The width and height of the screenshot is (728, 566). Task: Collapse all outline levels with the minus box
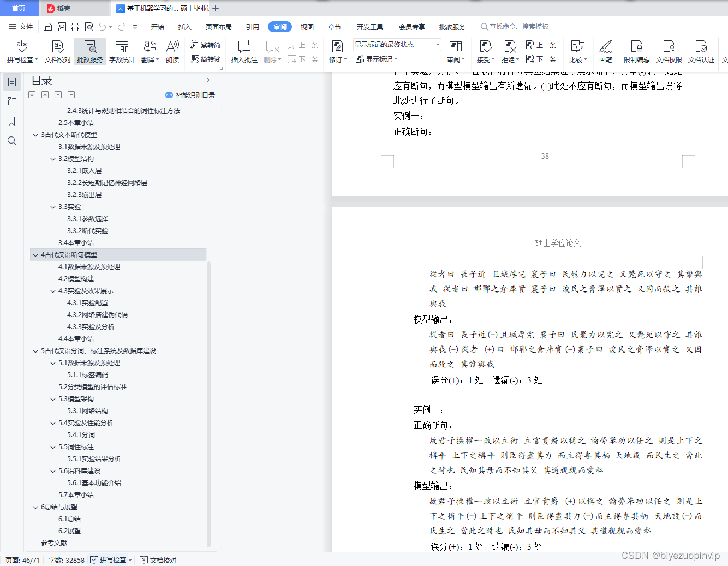tap(71, 95)
